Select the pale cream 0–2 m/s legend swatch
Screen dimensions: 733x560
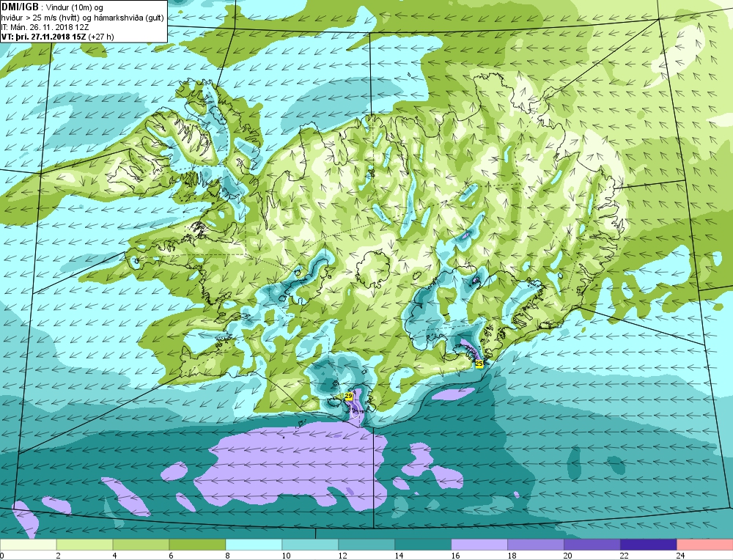(x=28, y=545)
